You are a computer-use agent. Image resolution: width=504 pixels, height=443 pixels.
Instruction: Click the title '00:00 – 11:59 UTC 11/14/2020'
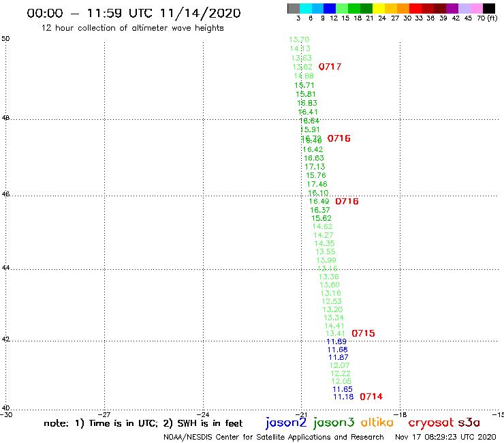[x=133, y=13]
